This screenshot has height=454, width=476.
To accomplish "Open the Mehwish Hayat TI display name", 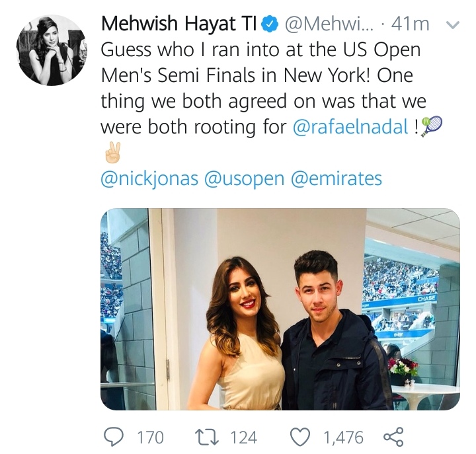I will tap(179, 24).
